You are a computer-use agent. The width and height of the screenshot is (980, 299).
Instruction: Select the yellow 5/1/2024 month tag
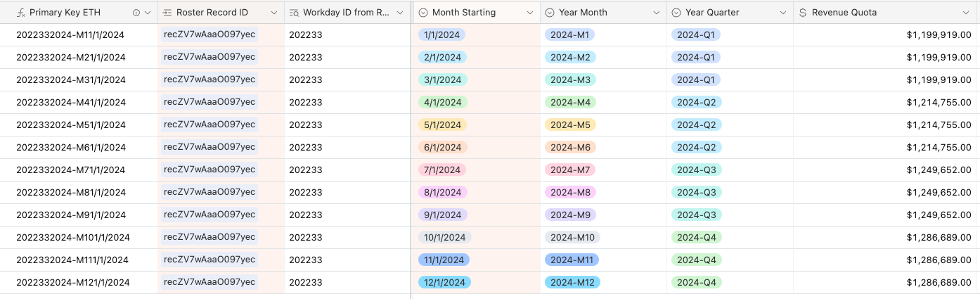click(x=442, y=125)
